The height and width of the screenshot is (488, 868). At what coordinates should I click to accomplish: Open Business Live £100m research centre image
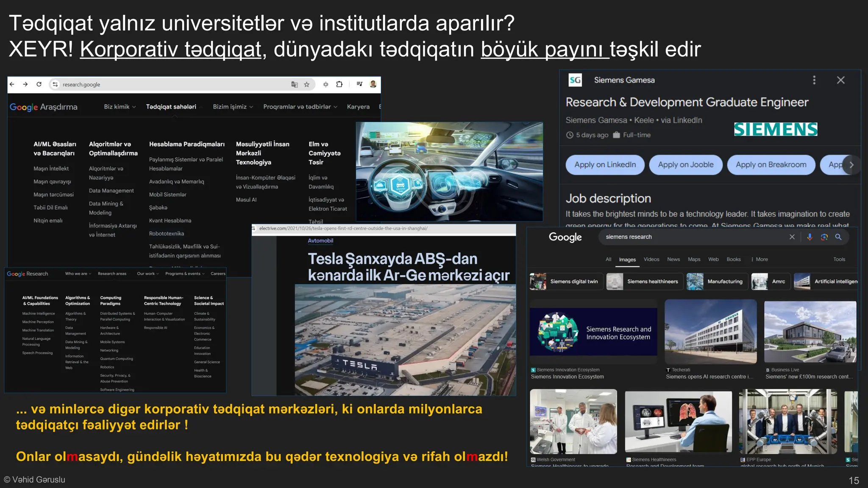(810, 333)
